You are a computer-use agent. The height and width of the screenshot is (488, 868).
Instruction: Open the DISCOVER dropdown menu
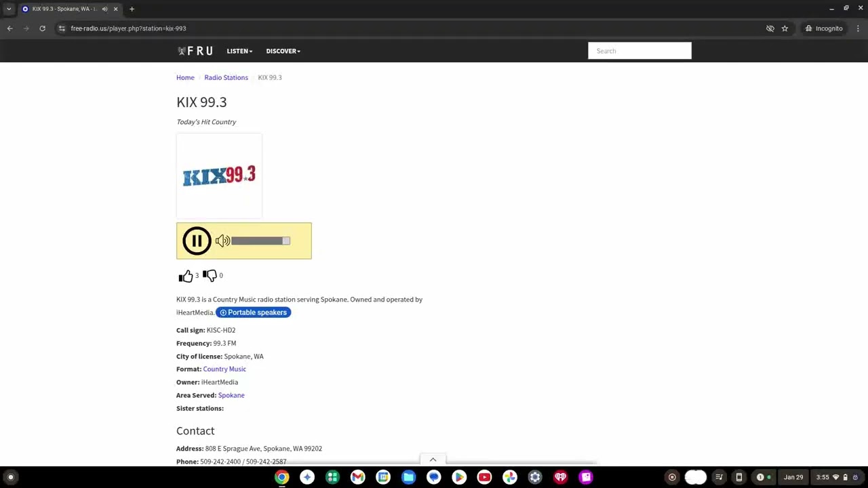(x=283, y=51)
